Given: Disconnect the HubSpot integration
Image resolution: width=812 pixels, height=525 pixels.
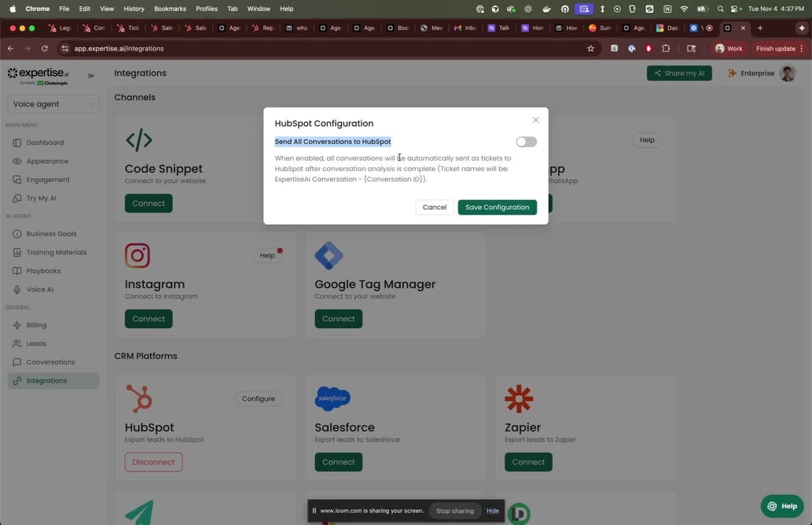Looking at the screenshot, I should (153, 462).
